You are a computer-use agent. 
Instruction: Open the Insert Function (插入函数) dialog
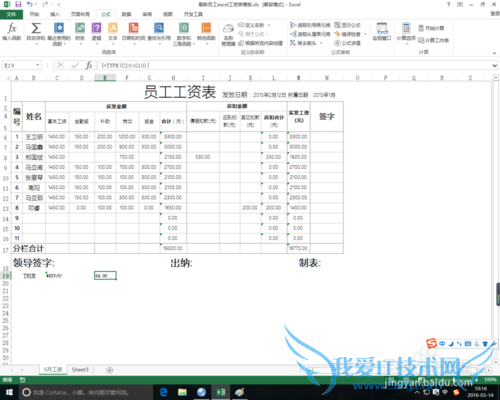pyautogui.click(x=12, y=32)
